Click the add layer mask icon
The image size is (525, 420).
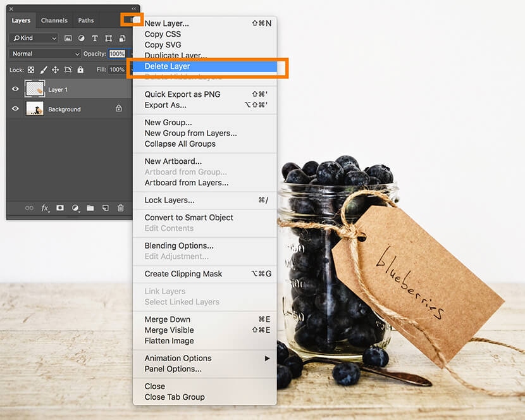60,207
